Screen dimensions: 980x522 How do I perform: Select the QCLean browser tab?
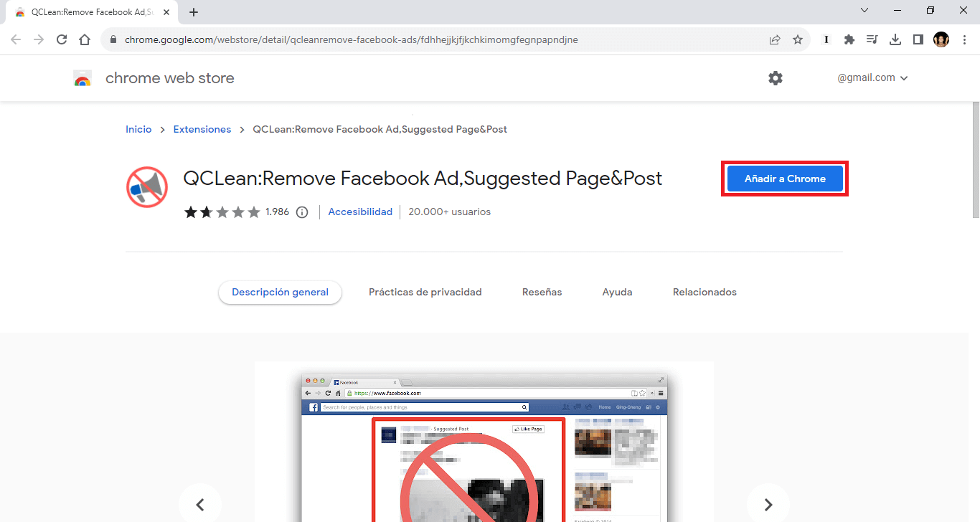click(x=92, y=12)
